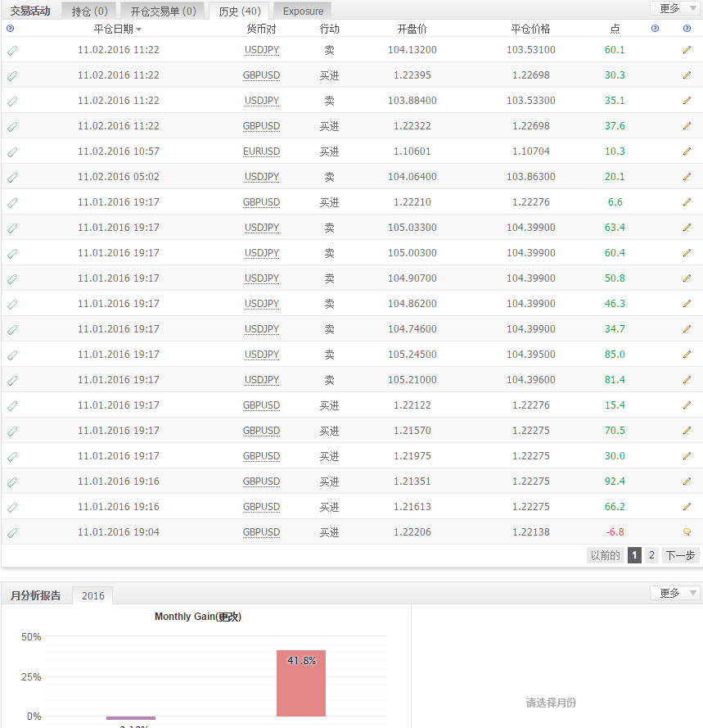Image resolution: width=703 pixels, height=728 pixels.
Task: Edit the trade with 35.1 pips
Action: tap(687, 100)
